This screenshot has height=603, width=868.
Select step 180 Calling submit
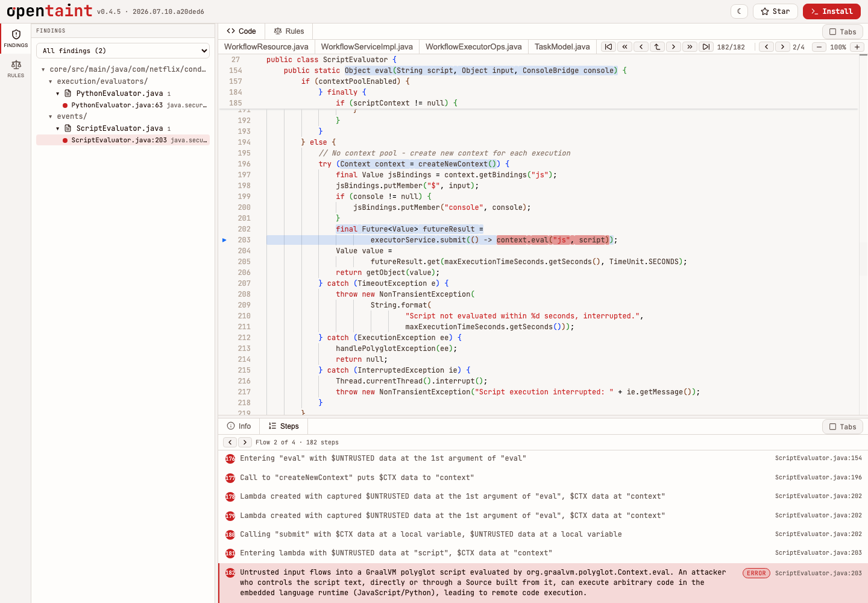(x=542, y=534)
